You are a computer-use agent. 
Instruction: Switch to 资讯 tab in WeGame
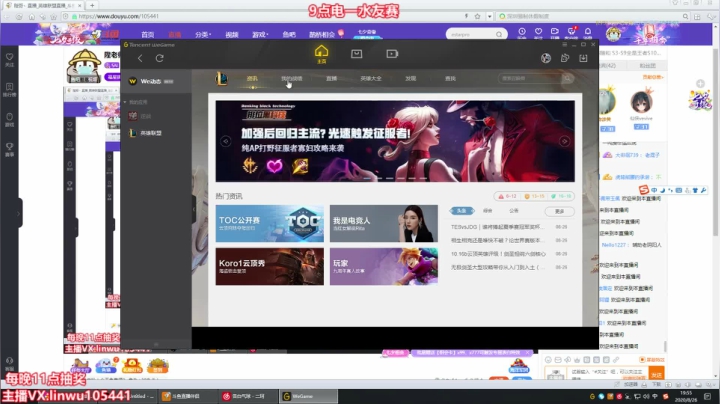point(252,79)
